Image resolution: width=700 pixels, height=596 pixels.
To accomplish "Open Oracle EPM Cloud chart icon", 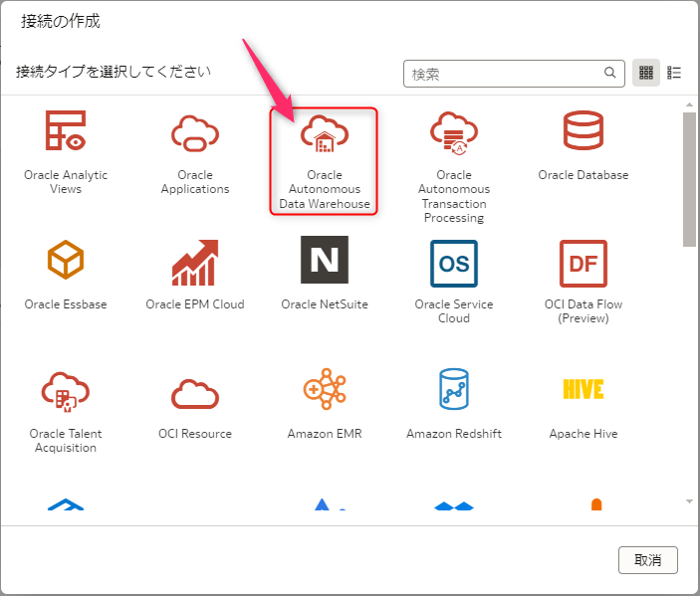I will pyautogui.click(x=195, y=263).
